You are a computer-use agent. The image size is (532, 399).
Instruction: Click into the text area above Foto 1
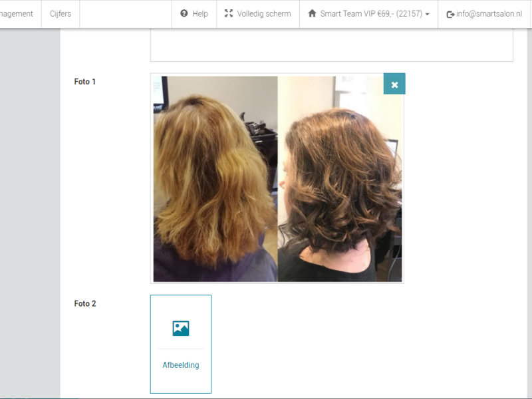tap(331, 45)
